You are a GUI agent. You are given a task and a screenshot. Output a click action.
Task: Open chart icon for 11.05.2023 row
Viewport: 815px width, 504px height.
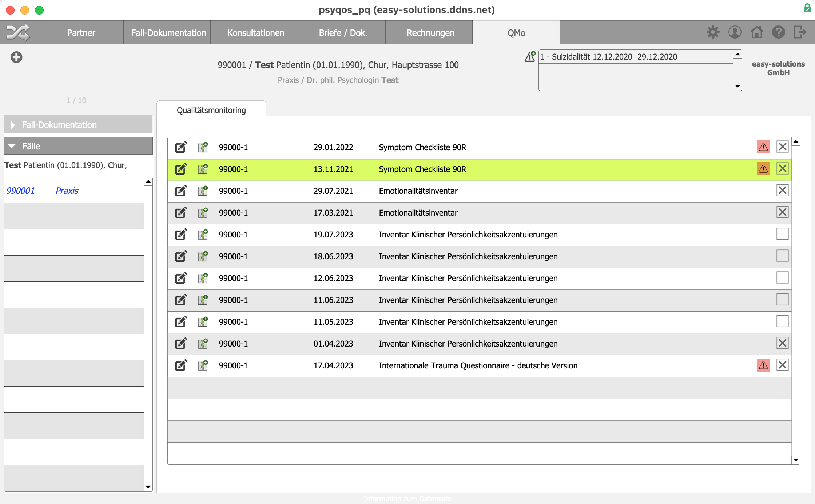click(x=203, y=321)
